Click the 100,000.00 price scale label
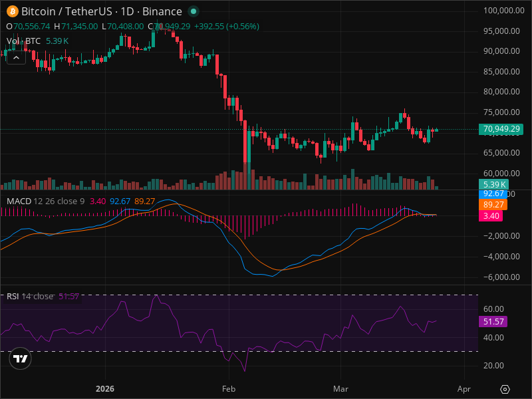 tap(504, 11)
